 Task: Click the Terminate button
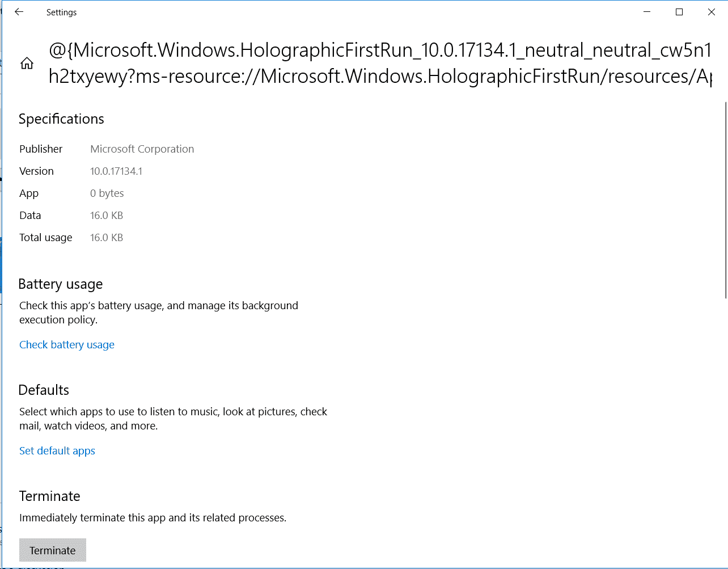coord(53,550)
